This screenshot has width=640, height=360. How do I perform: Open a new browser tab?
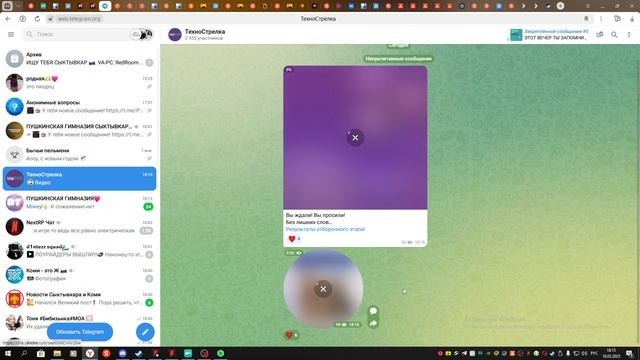click(560, 6)
